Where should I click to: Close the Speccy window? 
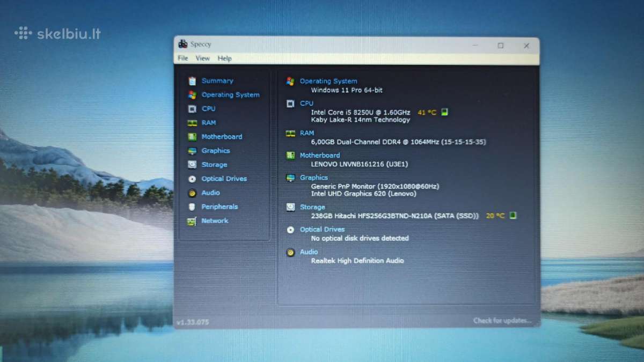coord(526,46)
